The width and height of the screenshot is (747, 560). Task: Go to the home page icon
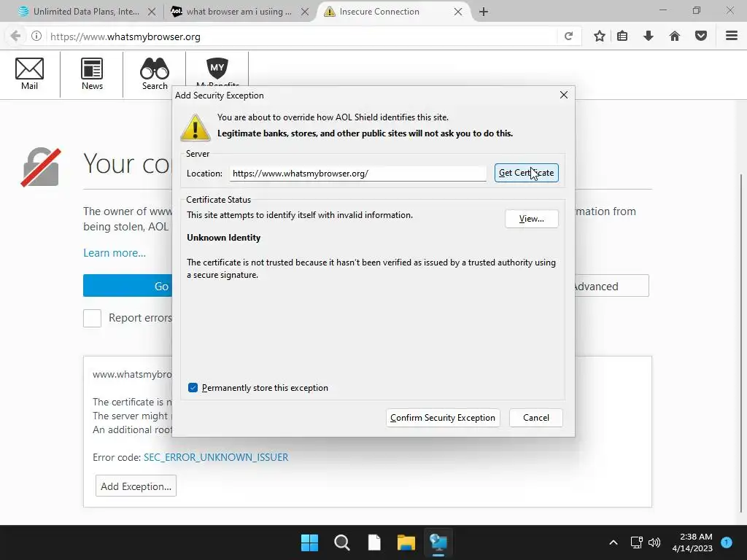(675, 36)
